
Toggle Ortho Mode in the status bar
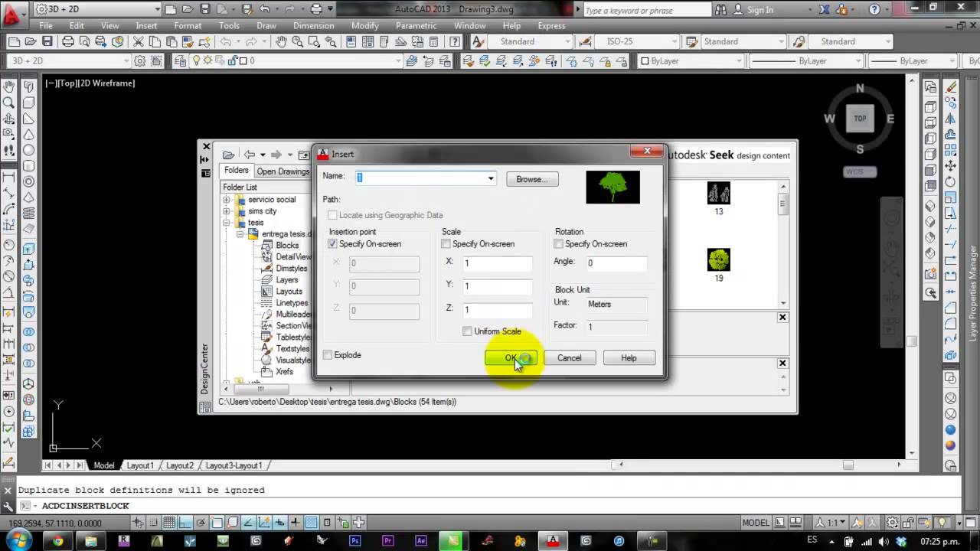[185, 523]
